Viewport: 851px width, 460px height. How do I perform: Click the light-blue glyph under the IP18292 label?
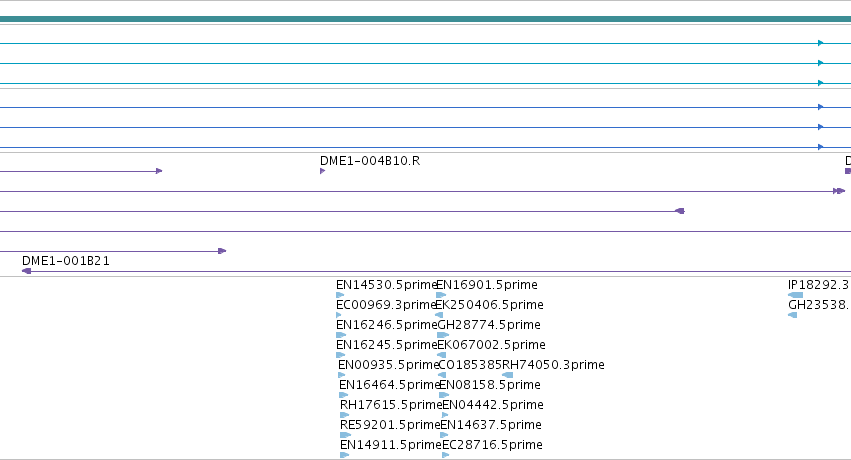point(795,295)
